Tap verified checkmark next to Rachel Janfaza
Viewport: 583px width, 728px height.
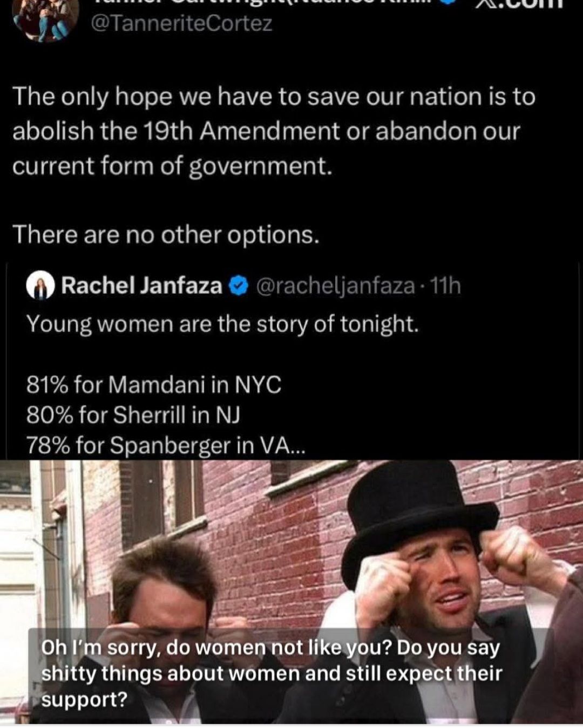tap(239, 286)
